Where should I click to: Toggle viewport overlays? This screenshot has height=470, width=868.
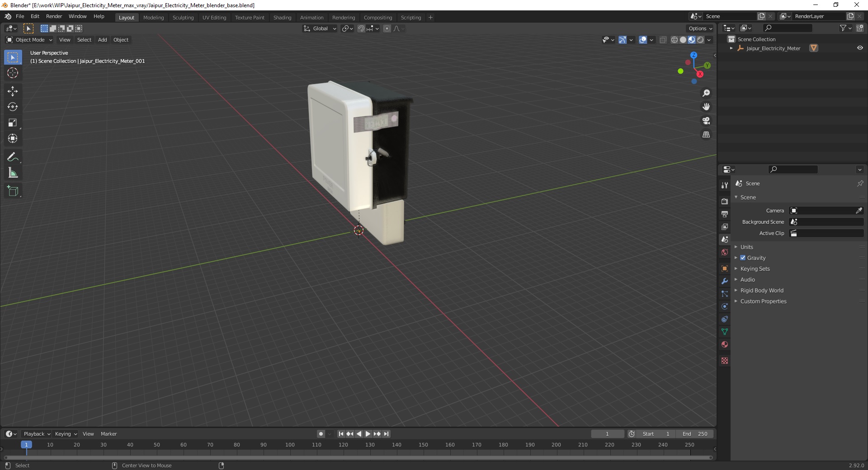[643, 40]
